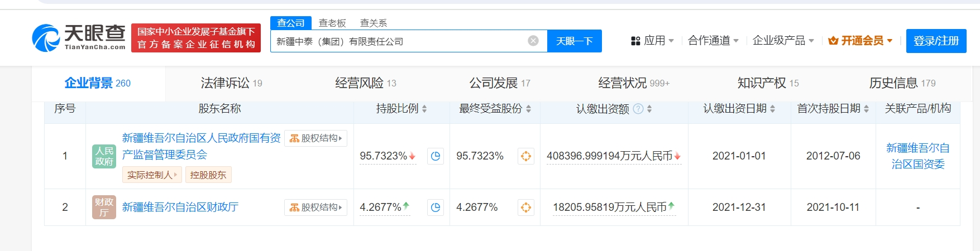Expand the 企业级产品 menu

coord(783,41)
